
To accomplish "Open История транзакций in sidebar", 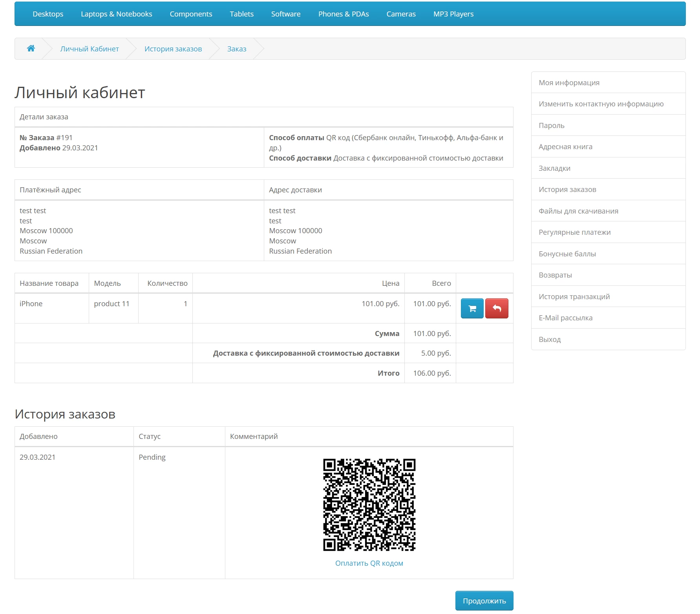I will pyautogui.click(x=608, y=296).
